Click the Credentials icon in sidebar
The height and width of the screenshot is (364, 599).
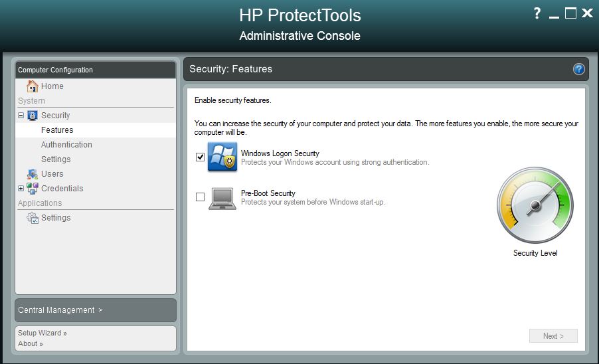[33, 188]
